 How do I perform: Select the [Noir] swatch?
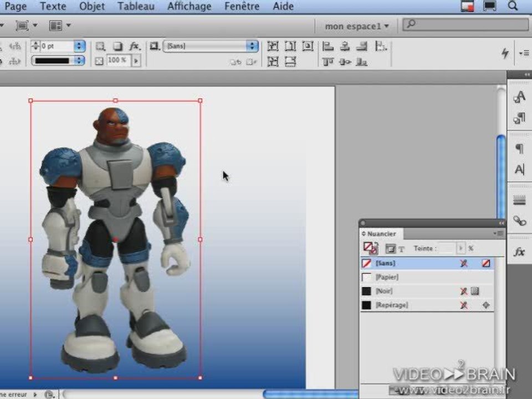(x=427, y=291)
